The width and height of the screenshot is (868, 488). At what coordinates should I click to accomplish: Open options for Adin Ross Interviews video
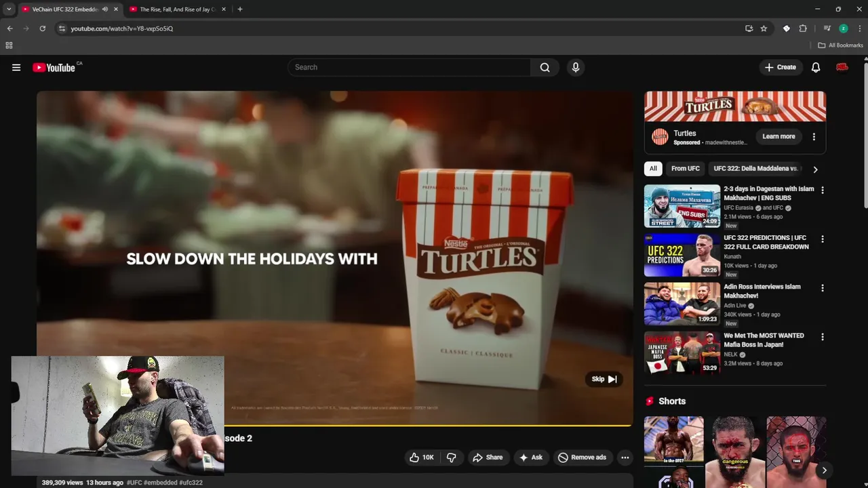pos(823,288)
